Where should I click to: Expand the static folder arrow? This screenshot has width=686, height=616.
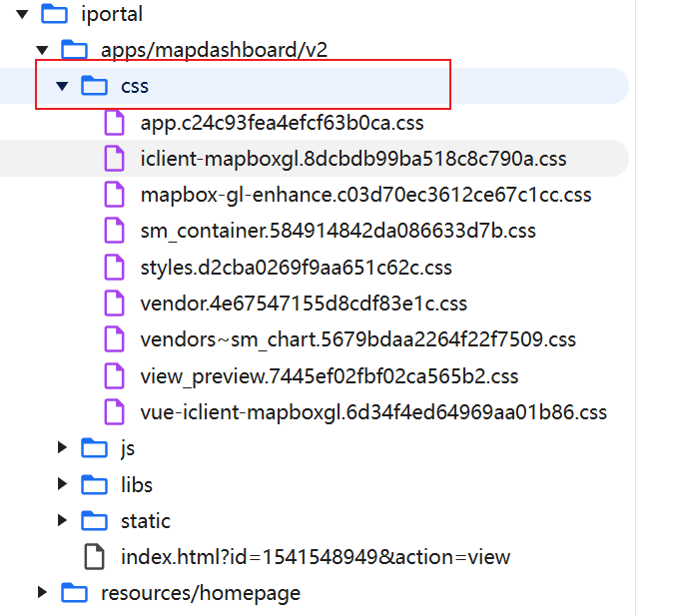point(62,520)
